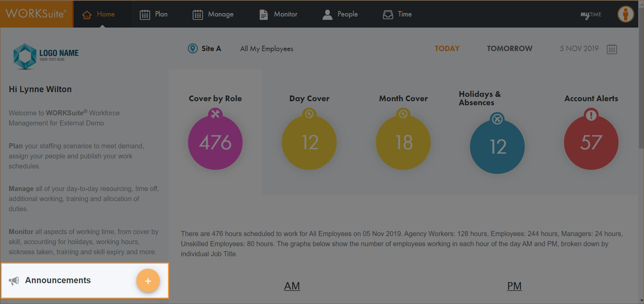Open the Home menu
The width and height of the screenshot is (644, 304).
click(x=99, y=14)
